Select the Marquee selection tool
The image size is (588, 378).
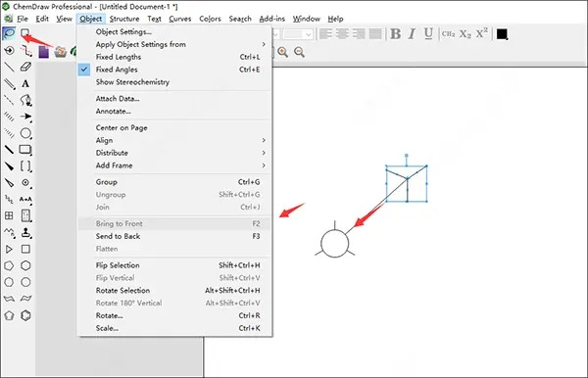25,33
